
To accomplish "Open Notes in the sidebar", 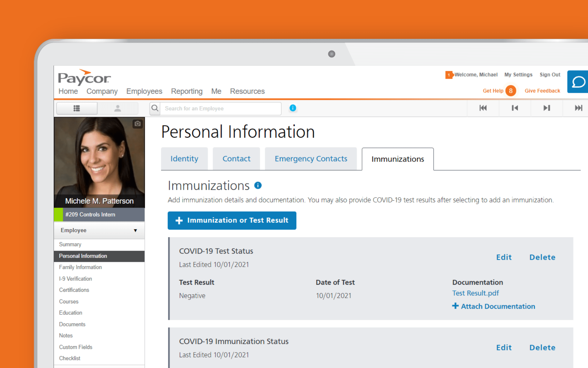I will (x=99, y=336).
